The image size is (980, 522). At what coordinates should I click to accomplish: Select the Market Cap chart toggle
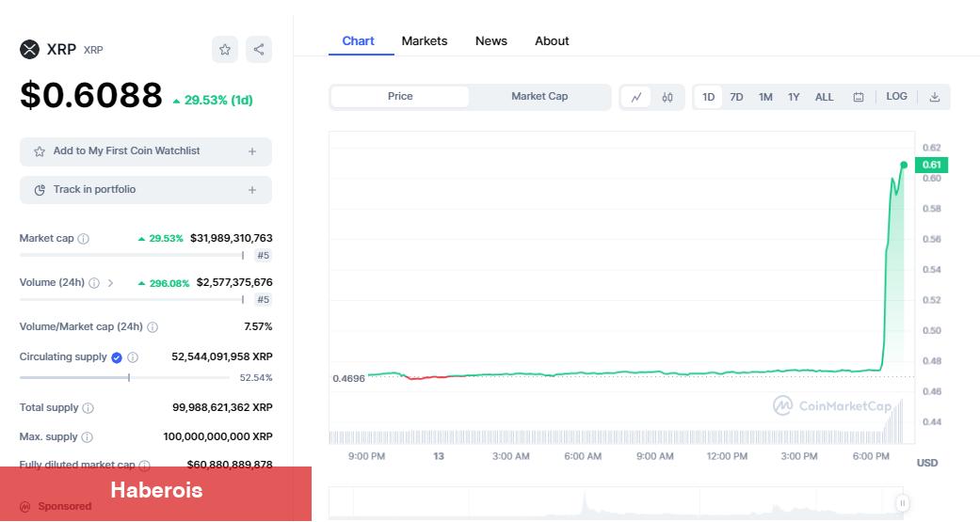coord(539,97)
